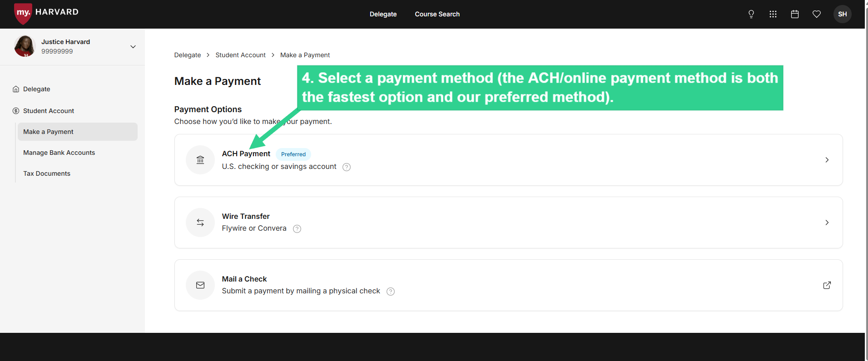Open help icon for mailing a check

click(391, 292)
